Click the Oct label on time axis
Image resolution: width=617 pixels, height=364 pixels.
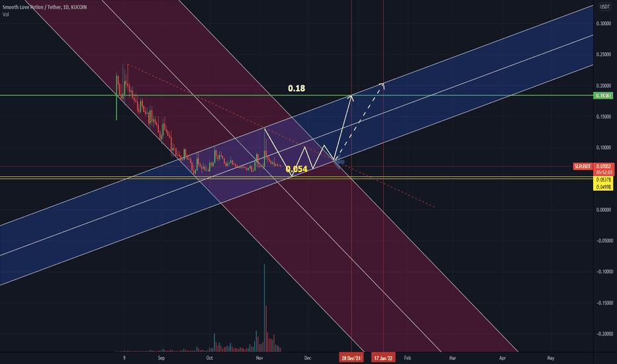click(x=209, y=358)
